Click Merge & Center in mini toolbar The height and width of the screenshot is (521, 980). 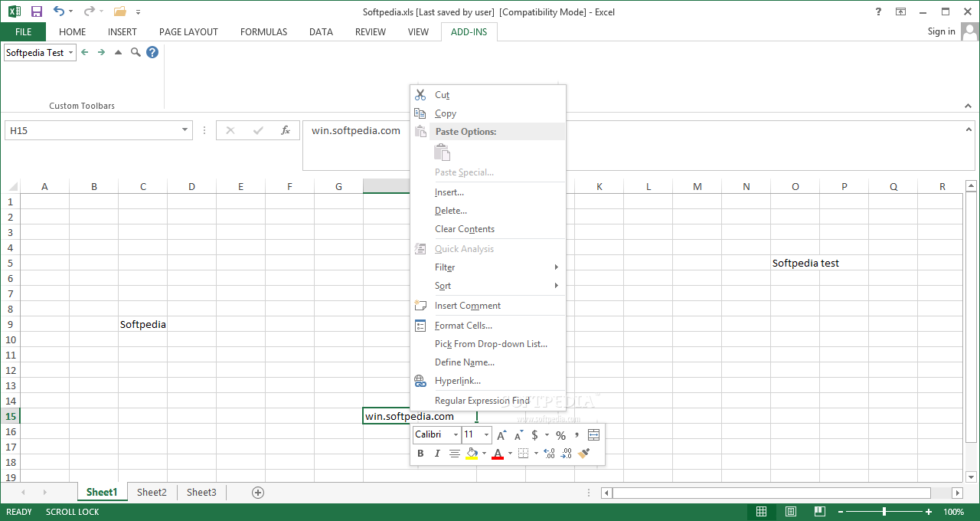click(x=593, y=435)
